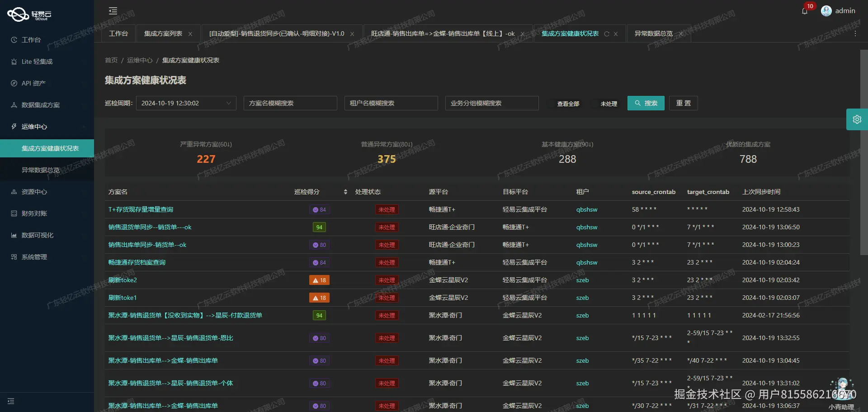Switch to the 异常数据总览 tab
868x412 pixels.
(653, 33)
